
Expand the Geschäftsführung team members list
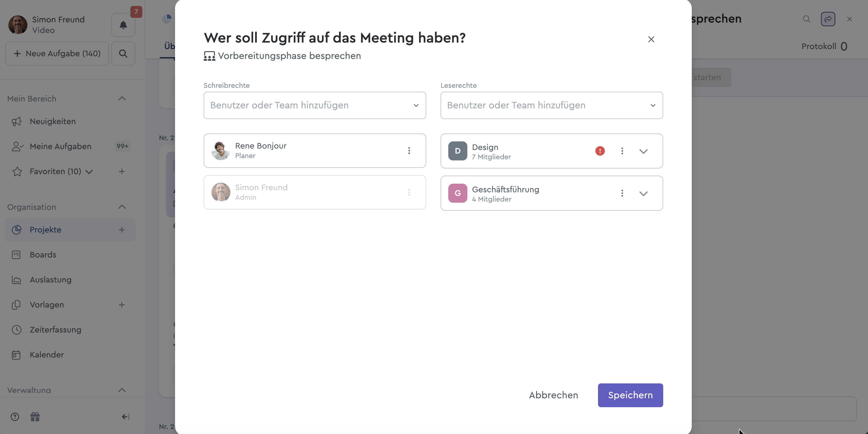(x=643, y=193)
